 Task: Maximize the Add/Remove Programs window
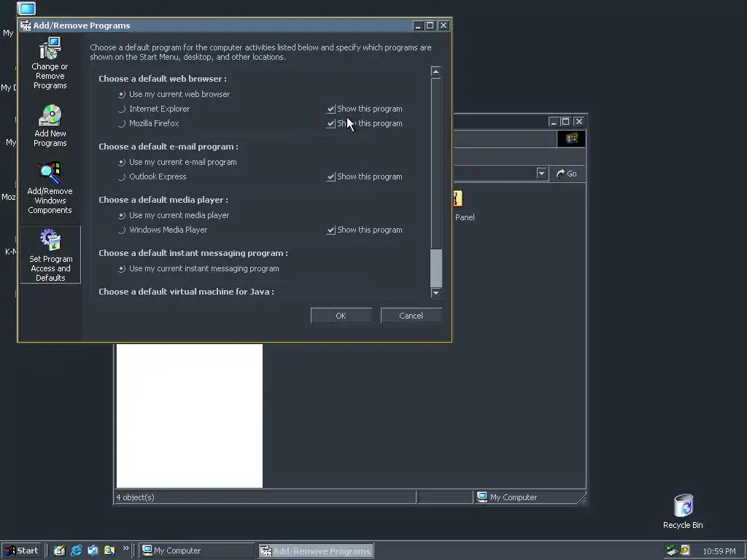pos(430,26)
